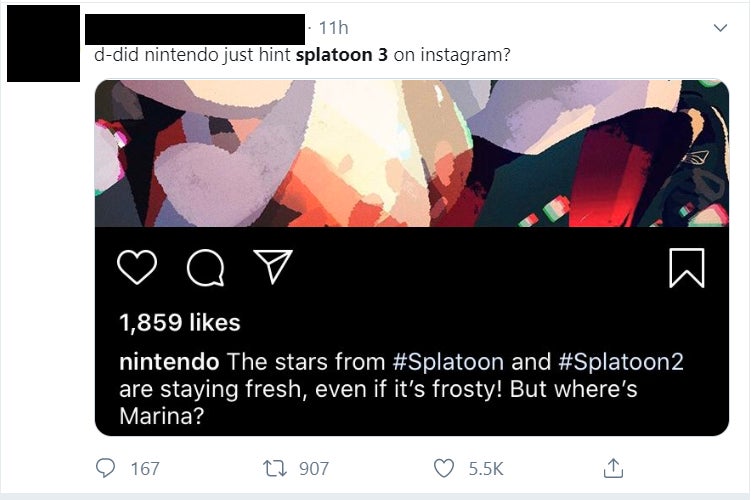Screen dimensions: 751x500
Task: Open the tweet options chevron menu
Action: click(718, 30)
